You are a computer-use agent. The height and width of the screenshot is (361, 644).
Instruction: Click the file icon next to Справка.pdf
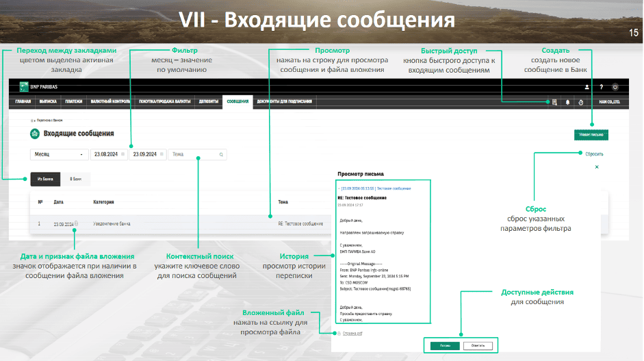pyautogui.click(x=339, y=334)
